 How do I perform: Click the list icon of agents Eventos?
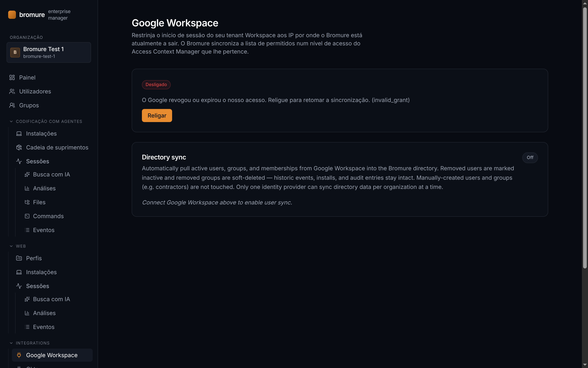27,230
